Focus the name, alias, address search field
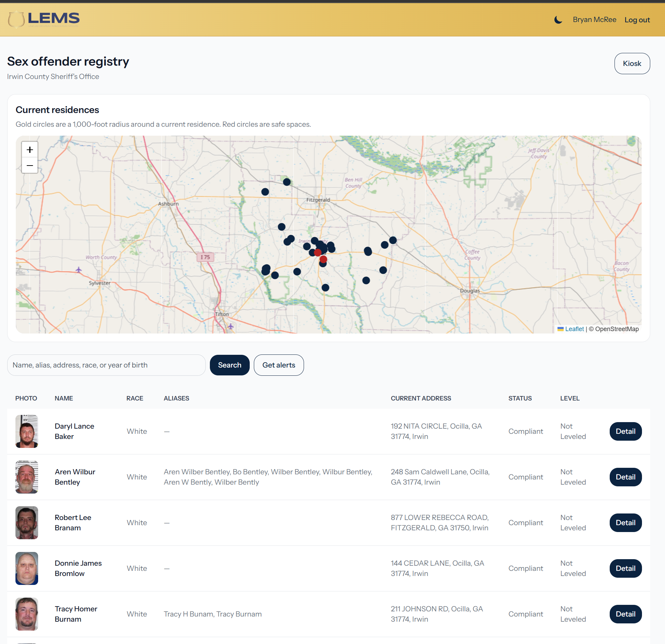The image size is (665, 644). [x=106, y=365]
